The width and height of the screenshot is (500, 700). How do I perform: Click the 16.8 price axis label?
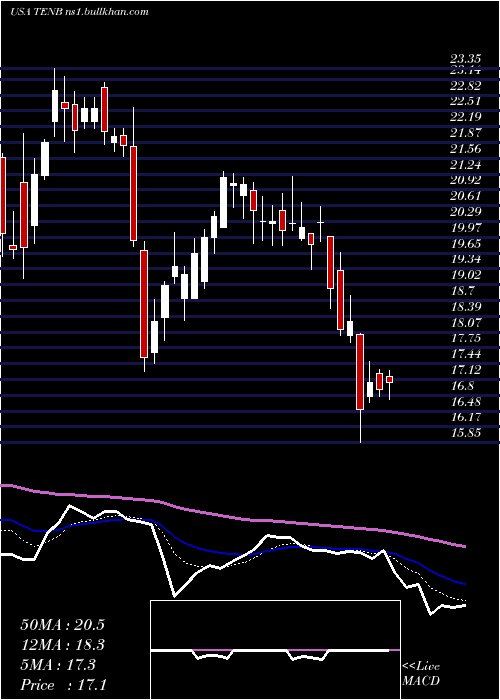[462, 386]
